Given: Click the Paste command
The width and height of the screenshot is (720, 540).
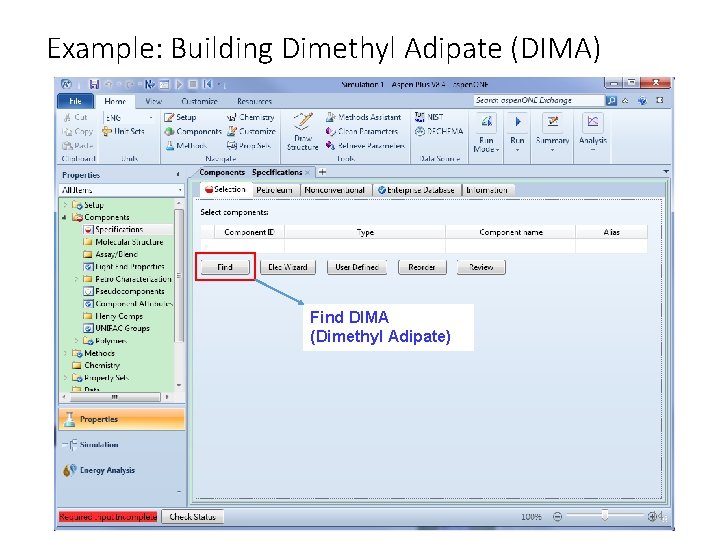Looking at the screenshot, I should (x=77, y=146).
